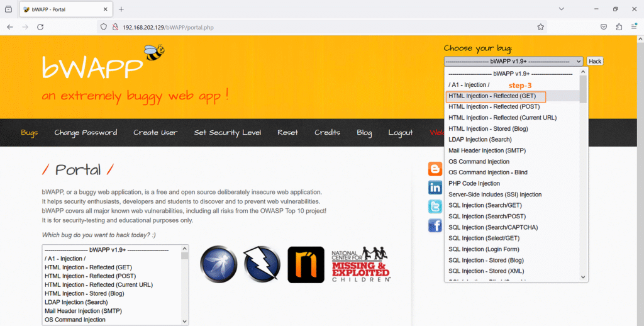Open Credits in navigation bar

(327, 132)
